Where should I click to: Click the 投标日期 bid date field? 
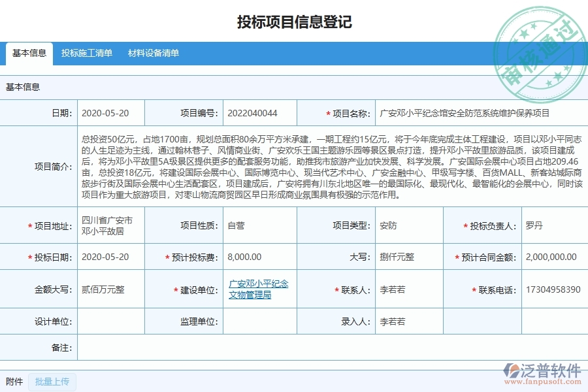pyautogui.click(x=108, y=256)
